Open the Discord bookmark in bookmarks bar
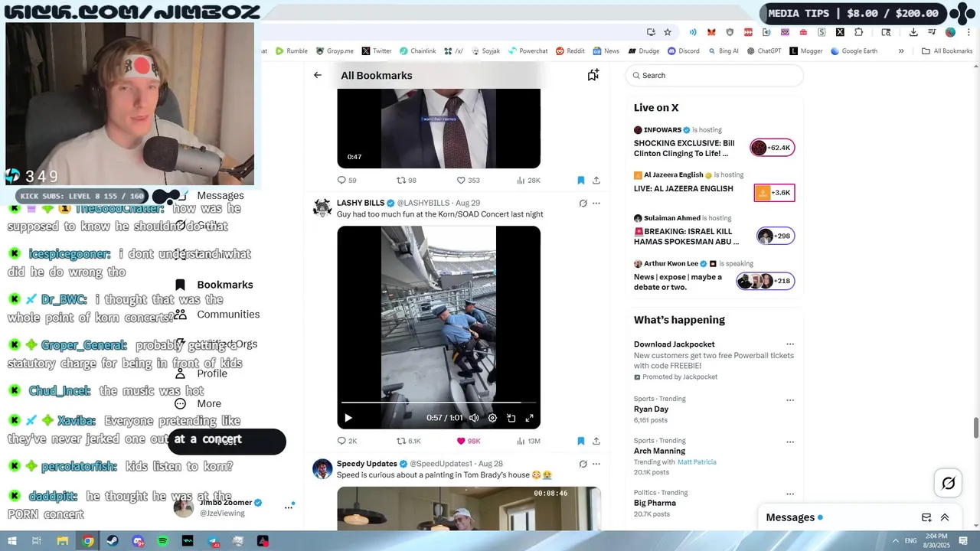Viewport: 980px width, 551px height. click(x=683, y=51)
